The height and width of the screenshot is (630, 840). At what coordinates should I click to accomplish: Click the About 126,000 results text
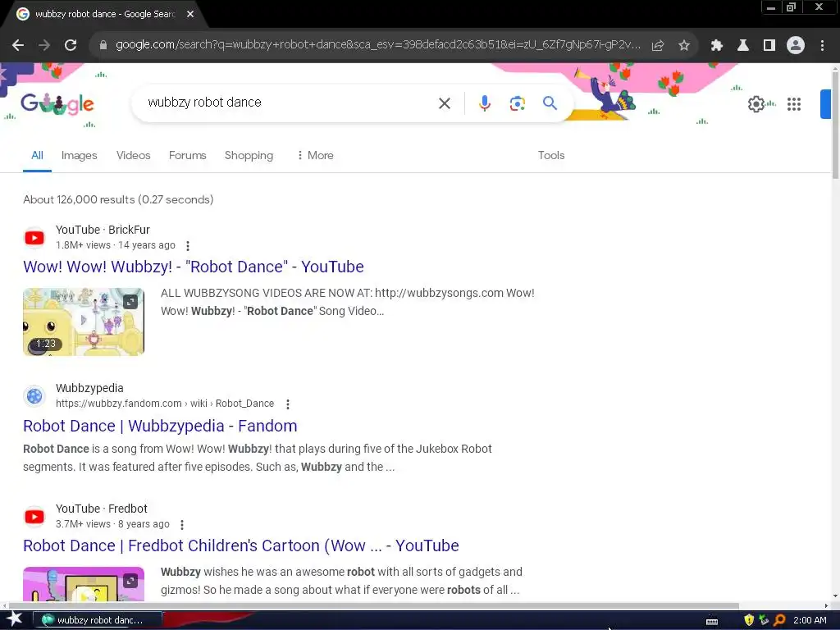click(x=118, y=199)
